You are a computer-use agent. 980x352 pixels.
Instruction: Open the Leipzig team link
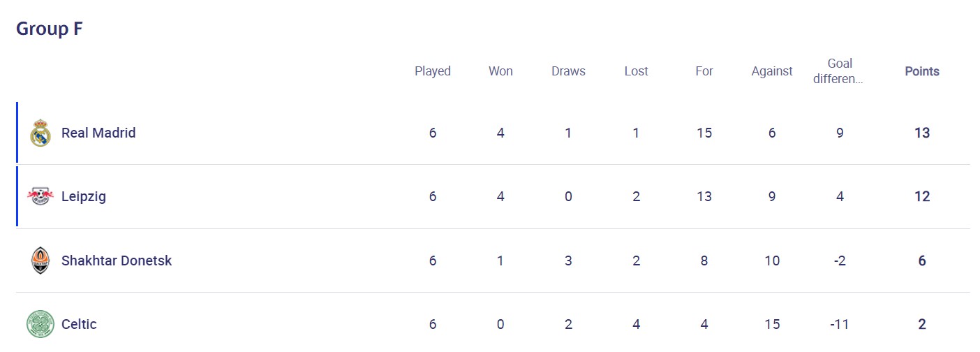pyautogui.click(x=84, y=196)
